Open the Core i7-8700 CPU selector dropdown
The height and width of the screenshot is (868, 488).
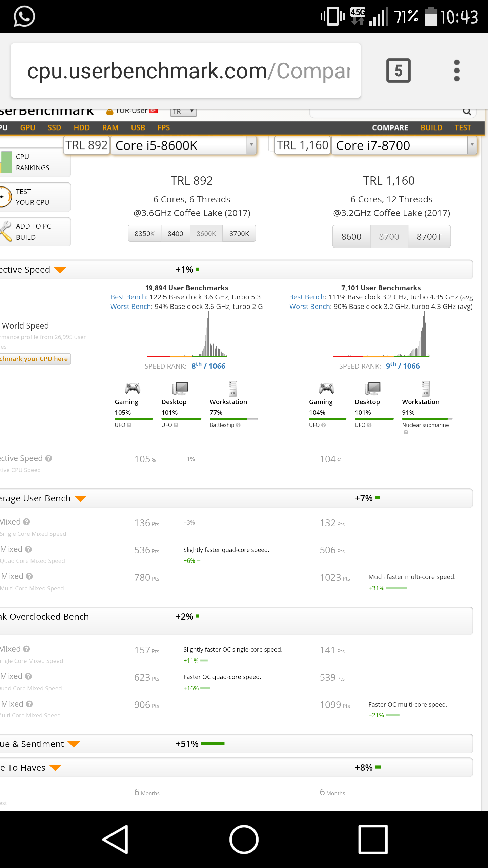(x=404, y=145)
